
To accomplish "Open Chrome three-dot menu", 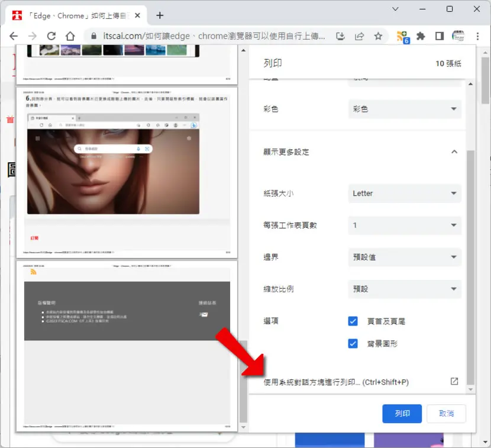I will [x=477, y=36].
